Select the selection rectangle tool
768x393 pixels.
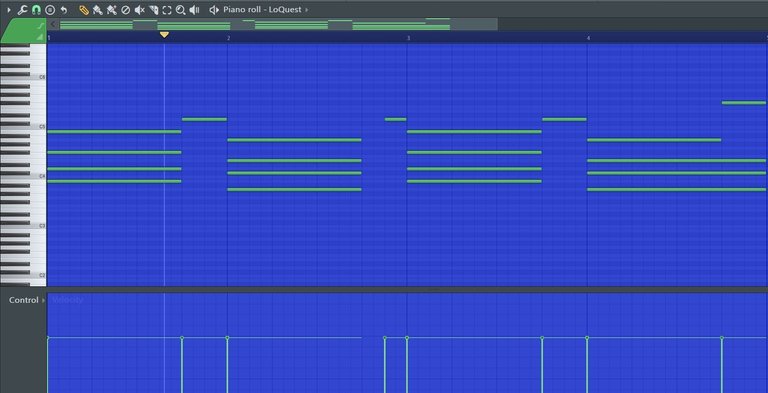click(167, 10)
